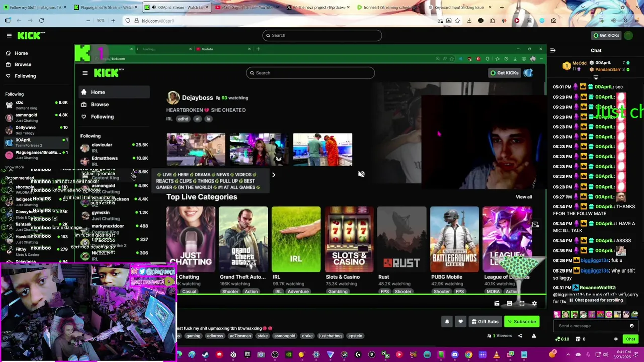The height and width of the screenshot is (362, 644).
Task: Open the chat shop icon showing 0
Action: 580,339
